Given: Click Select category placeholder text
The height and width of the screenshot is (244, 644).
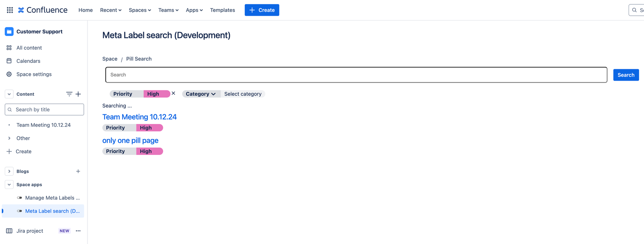Looking at the screenshot, I should tap(243, 94).
